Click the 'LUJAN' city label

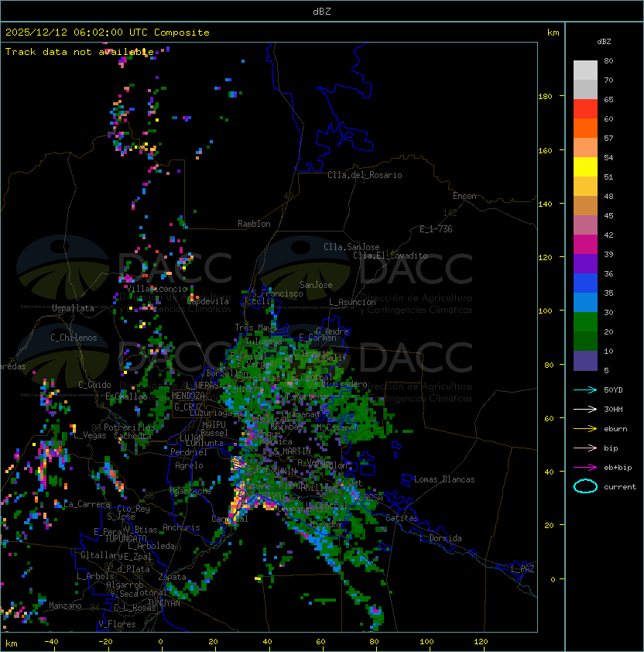[191, 438]
